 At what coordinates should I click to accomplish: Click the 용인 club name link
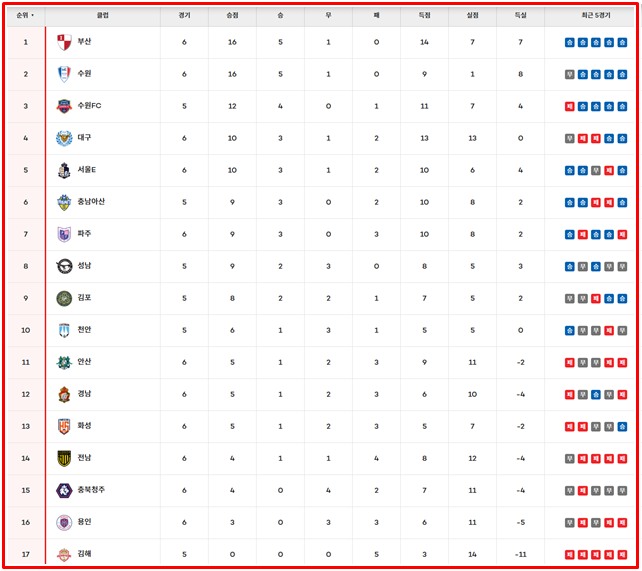tap(84, 522)
